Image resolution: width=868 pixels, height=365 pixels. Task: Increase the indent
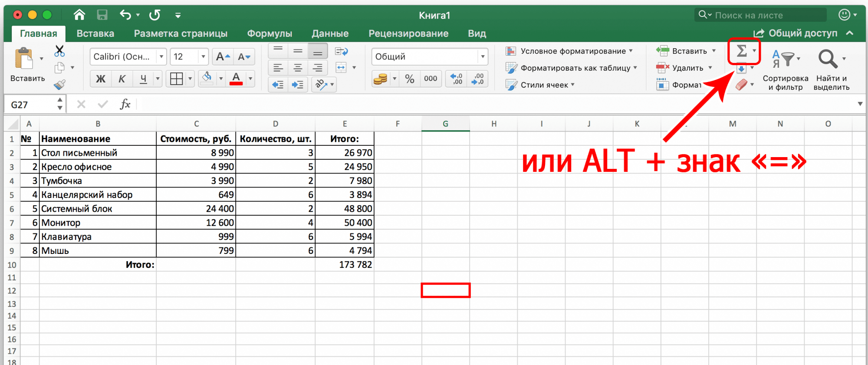click(298, 85)
